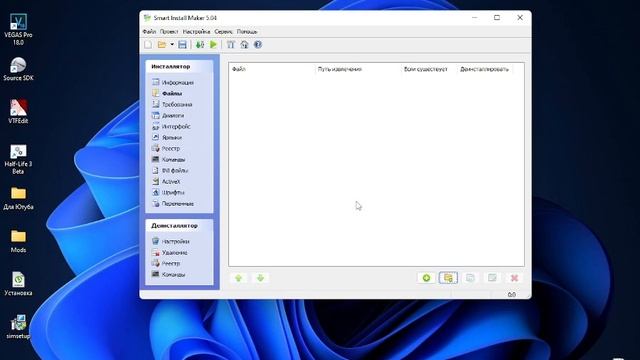640x360 pixels.
Task: Open VEGAS Pro 18.0 desktop shortcut
Action: (x=18, y=29)
